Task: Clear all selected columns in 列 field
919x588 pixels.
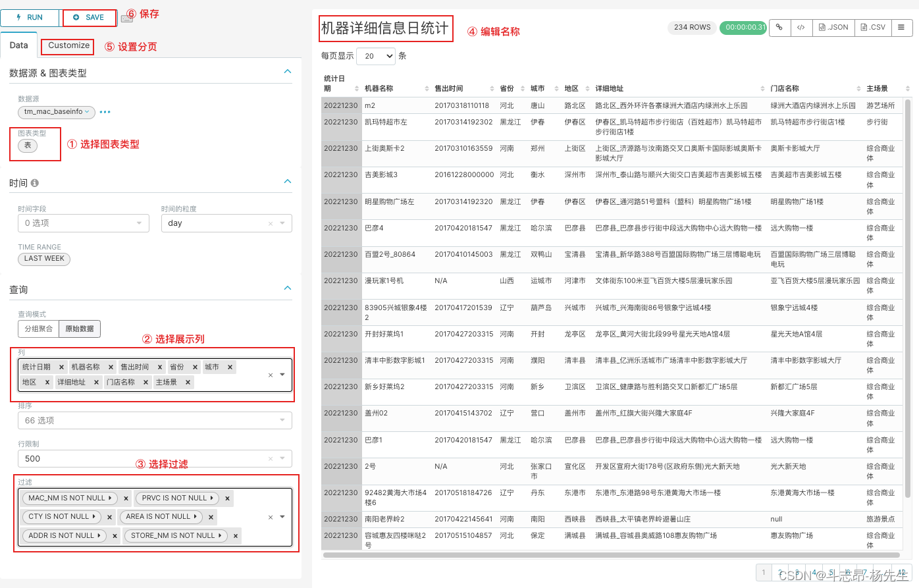Action: coord(270,375)
